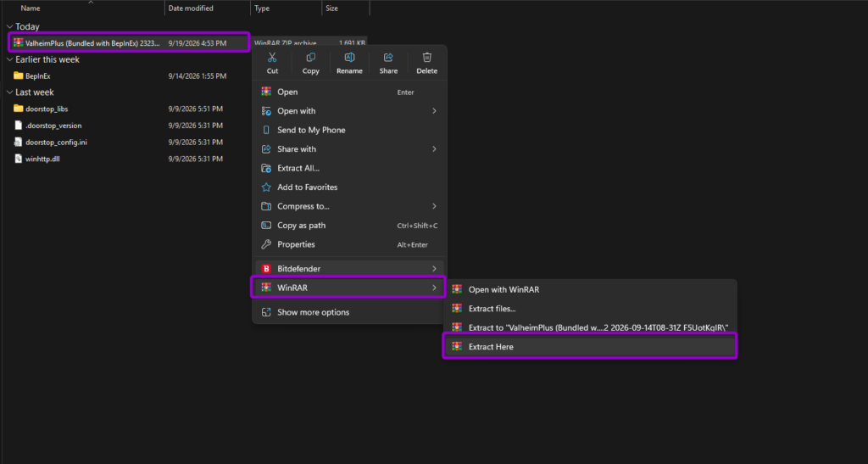Select the ValheimPlus (Bundled with BepInEx) file name
This screenshot has height=464, width=868.
coord(92,43)
